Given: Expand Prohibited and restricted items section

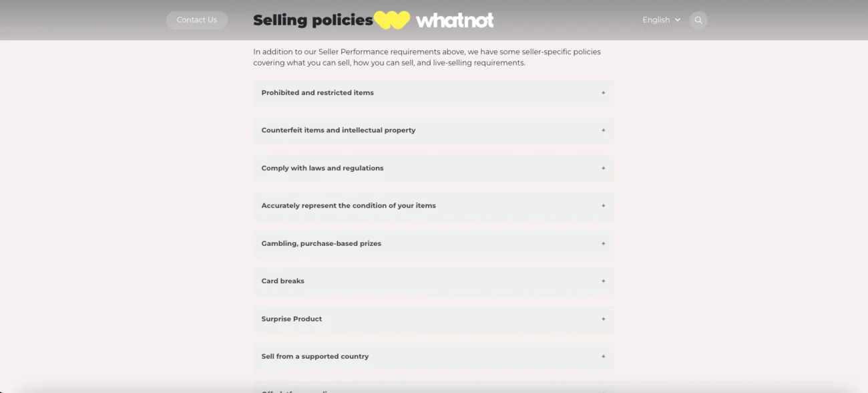Looking at the screenshot, I should tap(318, 93).
